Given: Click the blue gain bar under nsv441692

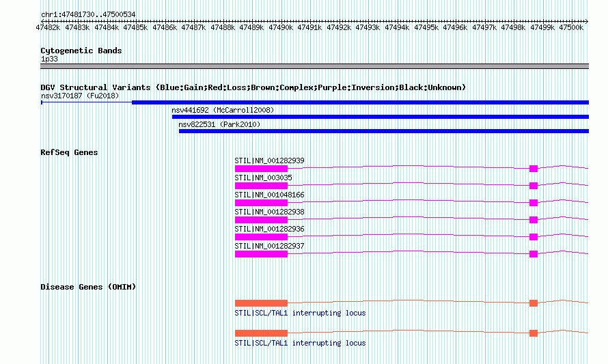Looking at the screenshot, I should click(381, 117).
